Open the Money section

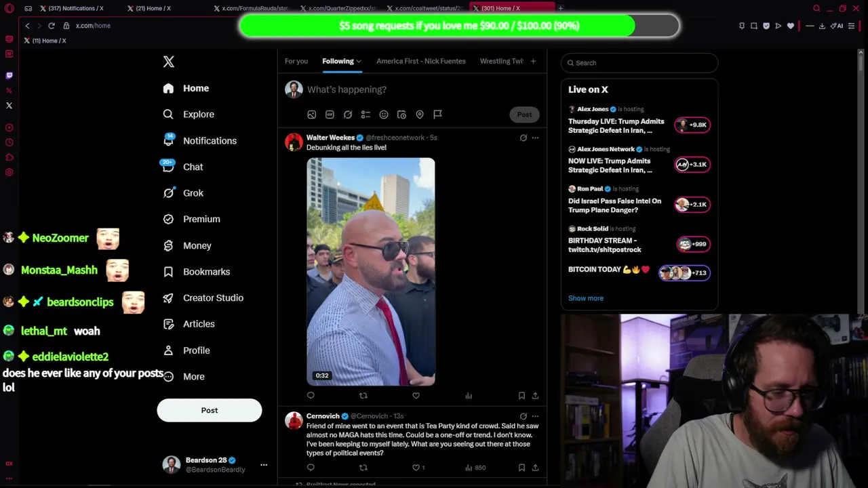[x=187, y=245]
